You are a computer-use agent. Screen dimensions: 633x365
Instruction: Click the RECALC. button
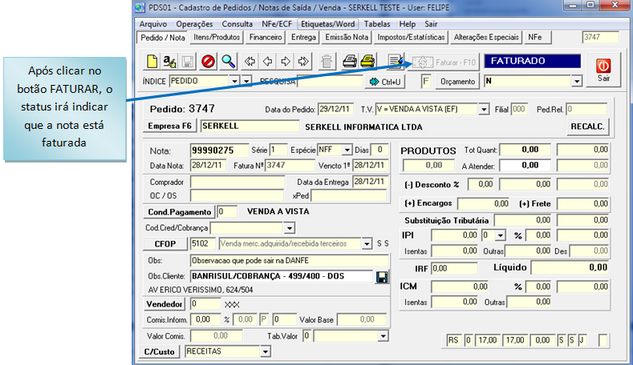587,127
